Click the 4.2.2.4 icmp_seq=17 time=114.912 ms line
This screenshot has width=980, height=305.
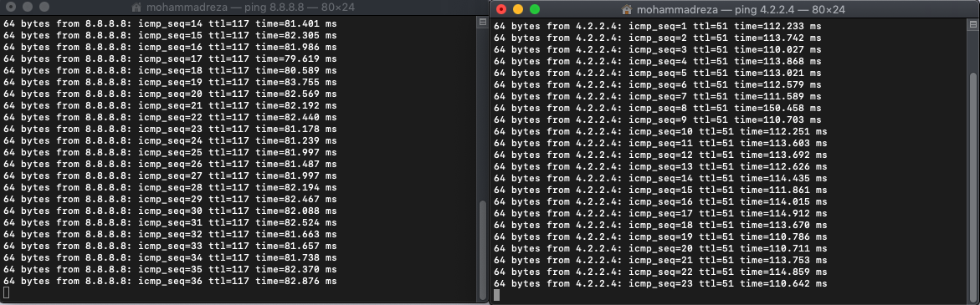pyautogui.click(x=660, y=213)
